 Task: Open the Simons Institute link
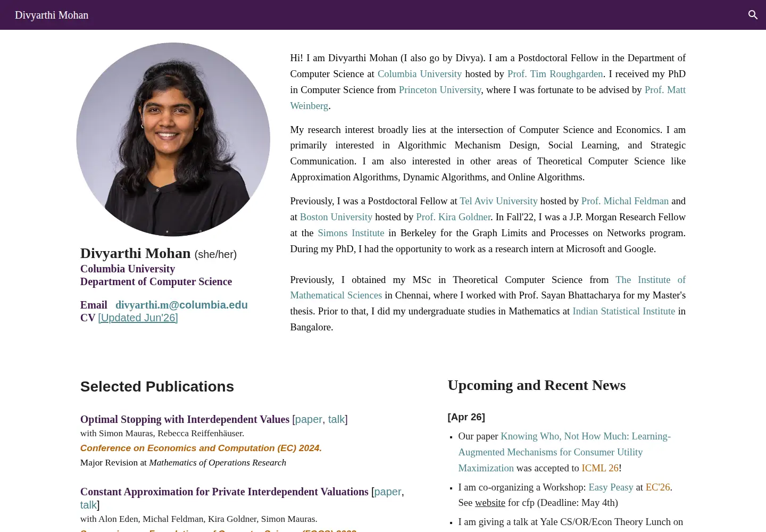351,233
